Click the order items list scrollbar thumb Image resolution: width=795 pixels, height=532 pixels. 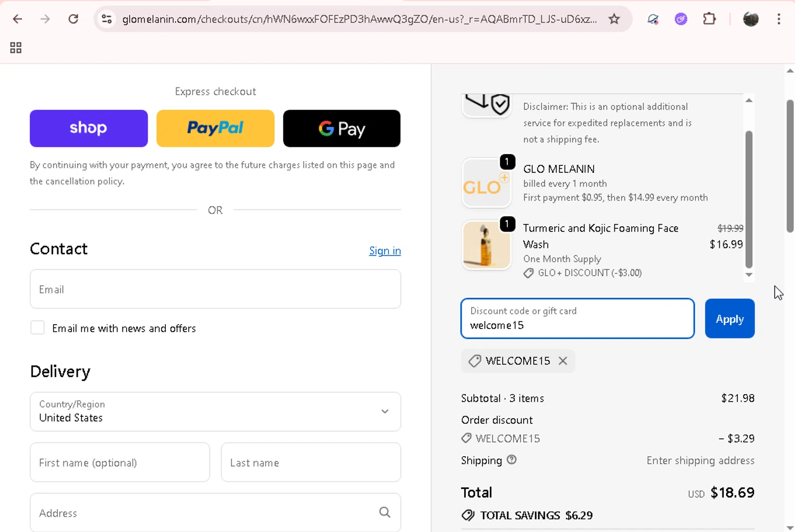point(749,199)
